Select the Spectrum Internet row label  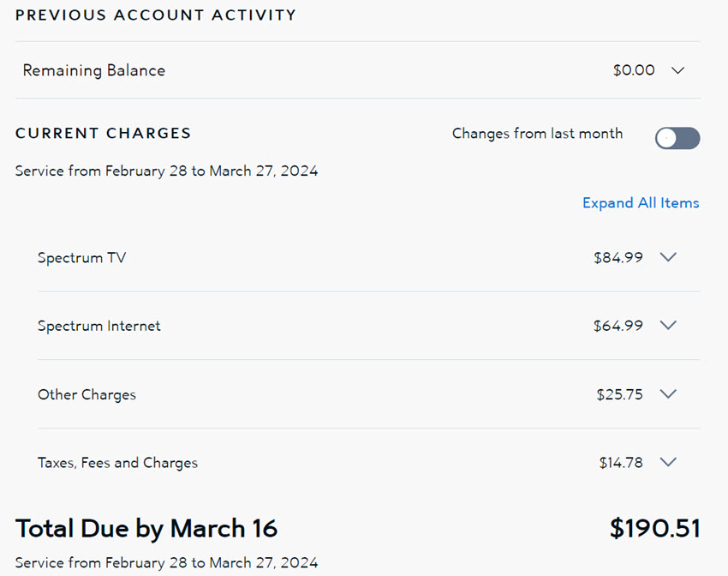(x=99, y=327)
